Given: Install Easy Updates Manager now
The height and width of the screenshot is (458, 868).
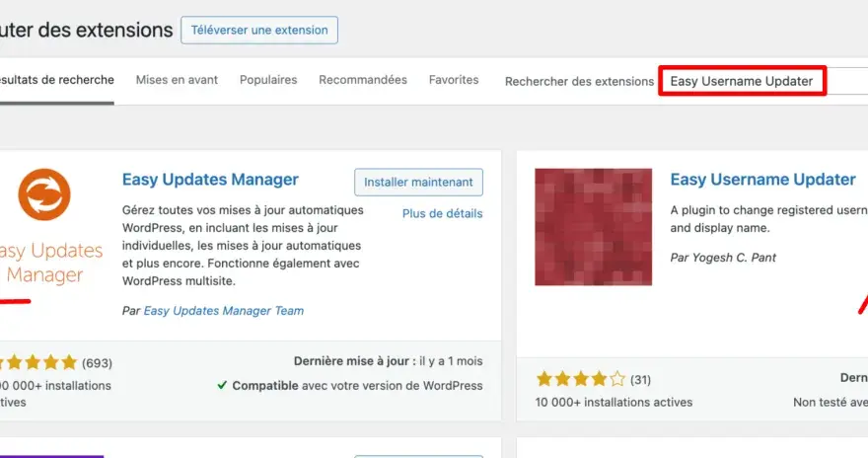Looking at the screenshot, I should click(418, 183).
